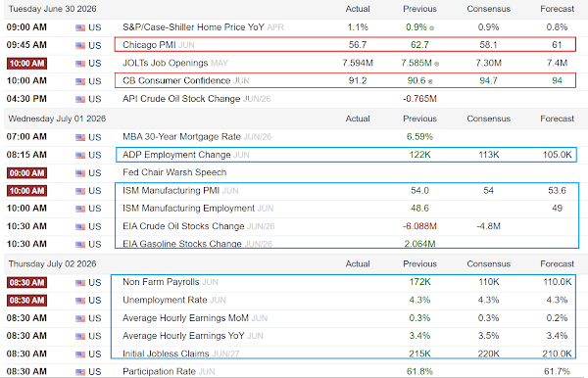Open the S&P/Case-Shiller Home Price YoY event
This screenshot has height=378, width=588.
193,27
